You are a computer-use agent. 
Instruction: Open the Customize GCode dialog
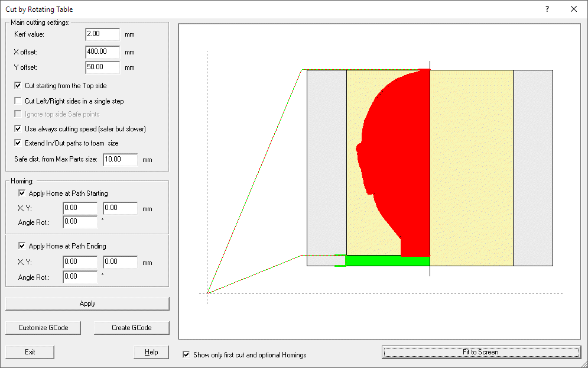(x=43, y=327)
